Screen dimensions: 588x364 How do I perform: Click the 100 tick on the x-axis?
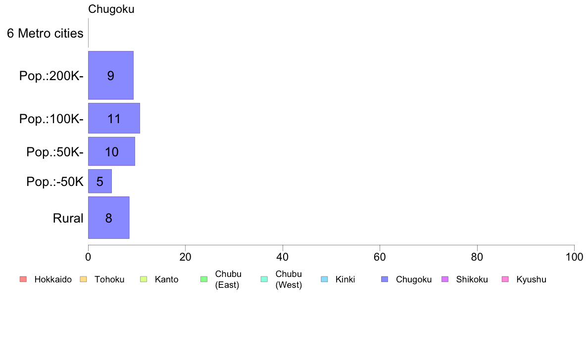(x=574, y=257)
